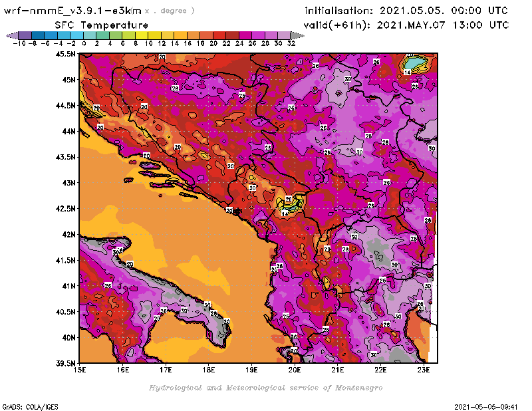Click the '42N' latitude label

click(68, 235)
